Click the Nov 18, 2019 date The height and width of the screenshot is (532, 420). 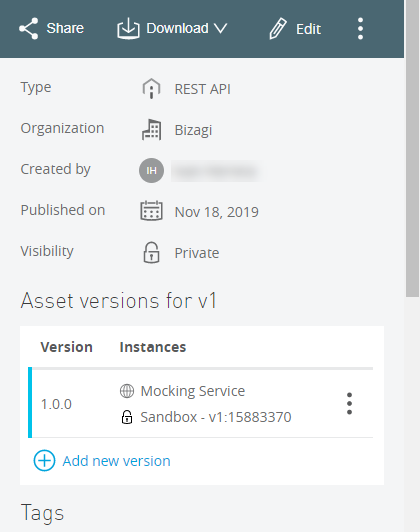[216, 212]
